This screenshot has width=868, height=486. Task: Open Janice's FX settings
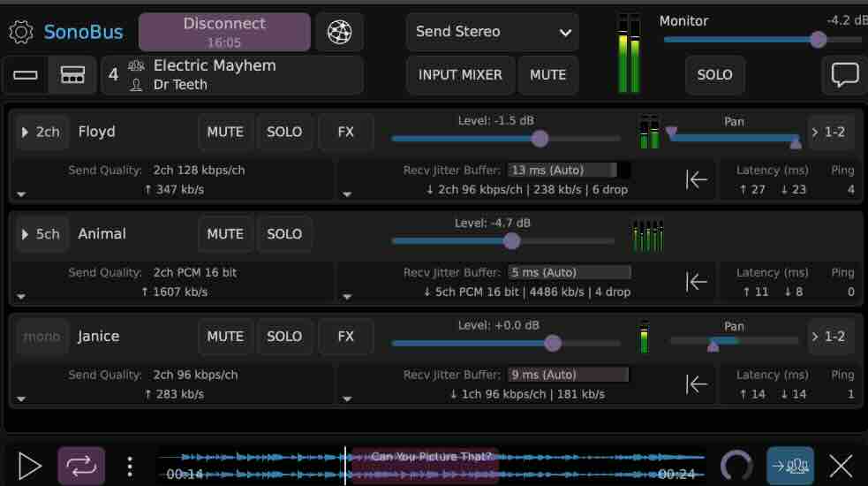[x=345, y=337]
